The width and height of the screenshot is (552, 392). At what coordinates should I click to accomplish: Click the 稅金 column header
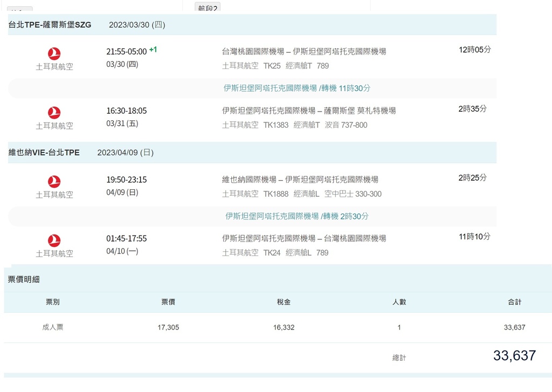point(284,302)
